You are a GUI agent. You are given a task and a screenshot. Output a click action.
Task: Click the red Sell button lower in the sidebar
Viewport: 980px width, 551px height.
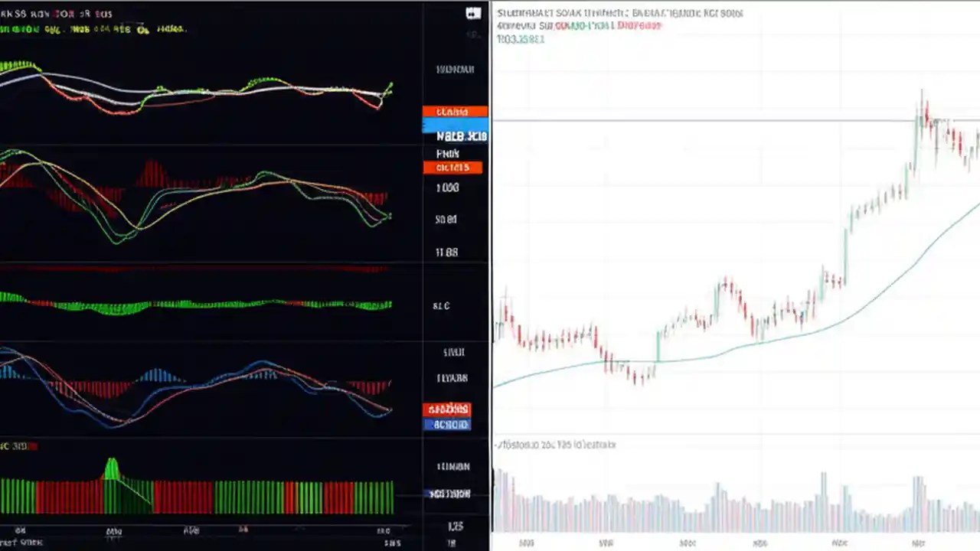coord(448,409)
